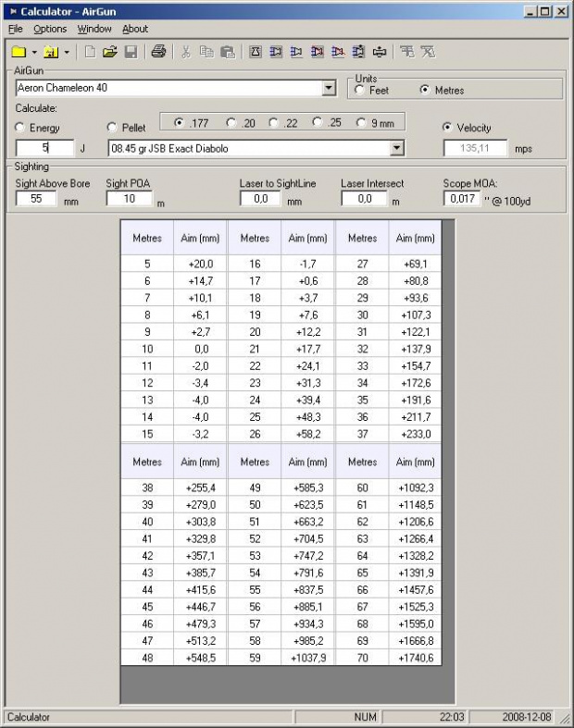Expand the Aeron Chameleon 40 airgun dropdown

(329, 88)
